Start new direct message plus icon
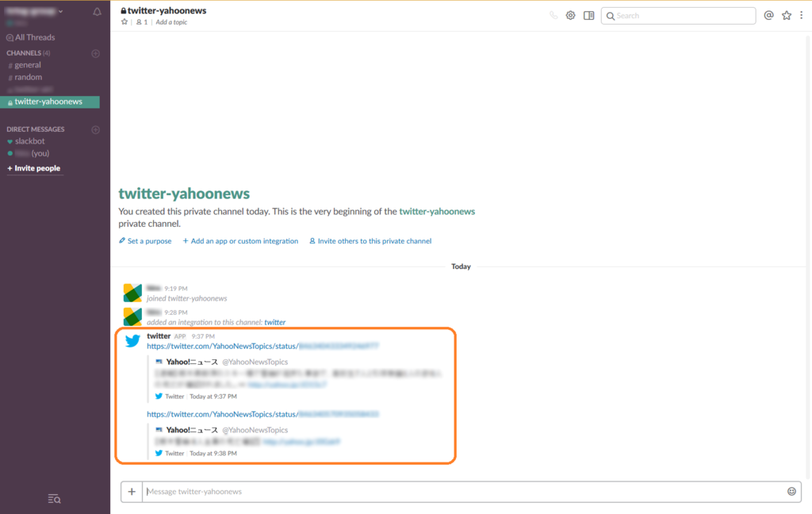Viewport: 812px width, 514px height. point(95,129)
